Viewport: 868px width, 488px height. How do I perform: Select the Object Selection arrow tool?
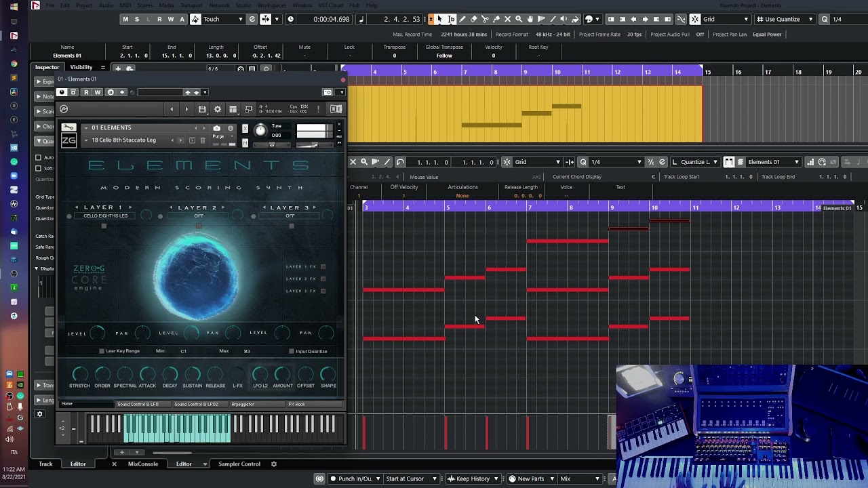[x=439, y=19]
